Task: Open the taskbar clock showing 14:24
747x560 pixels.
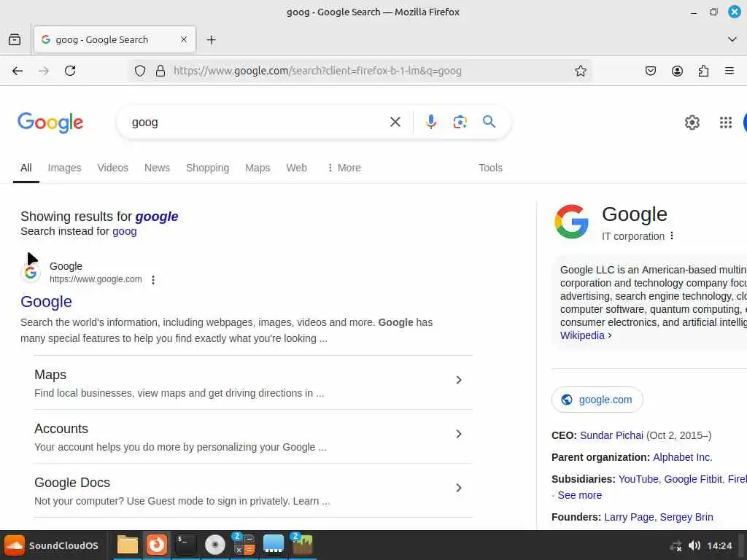Action: point(719,545)
